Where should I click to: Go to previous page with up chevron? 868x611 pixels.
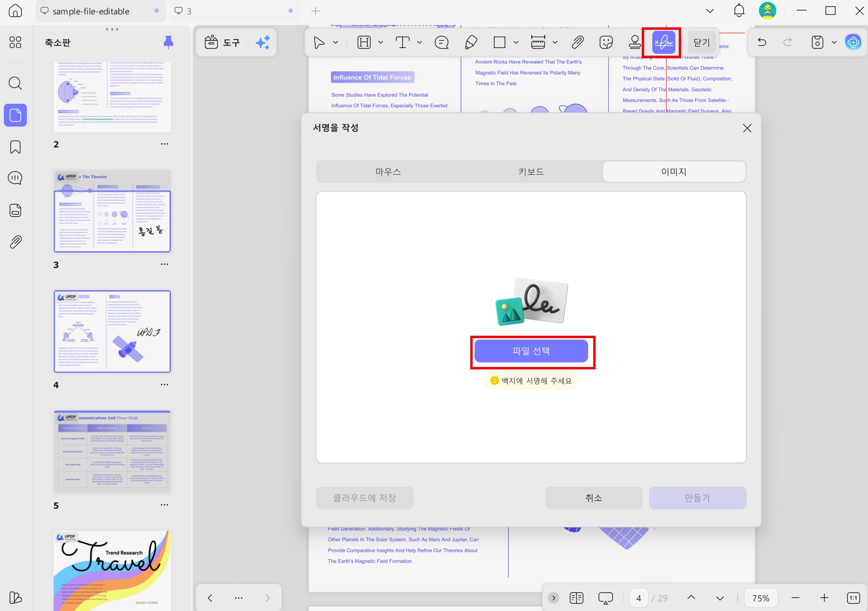[x=691, y=598]
